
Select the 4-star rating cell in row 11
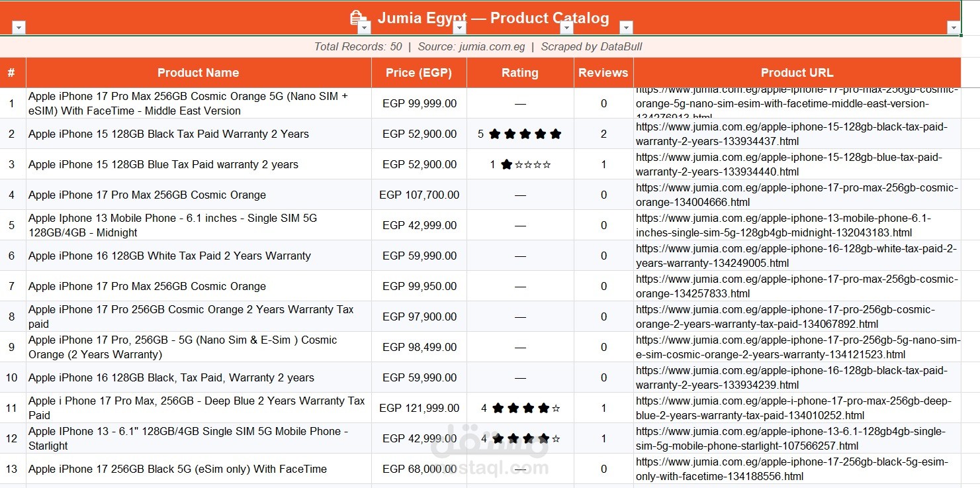pyautogui.click(x=520, y=408)
